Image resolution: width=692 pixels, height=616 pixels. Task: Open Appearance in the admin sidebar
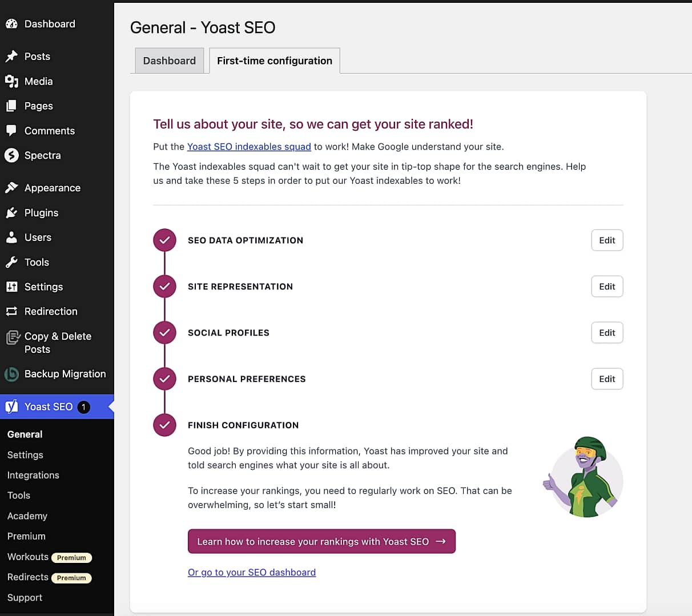[53, 188]
